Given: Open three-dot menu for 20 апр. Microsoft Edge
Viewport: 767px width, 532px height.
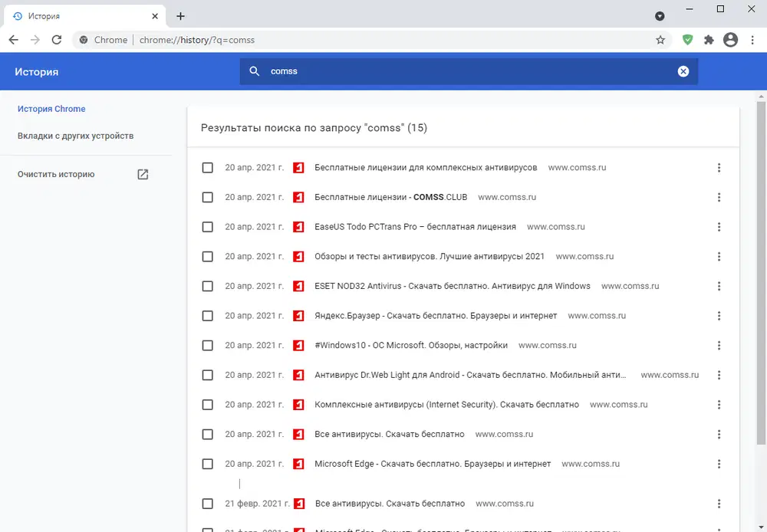Looking at the screenshot, I should (719, 464).
